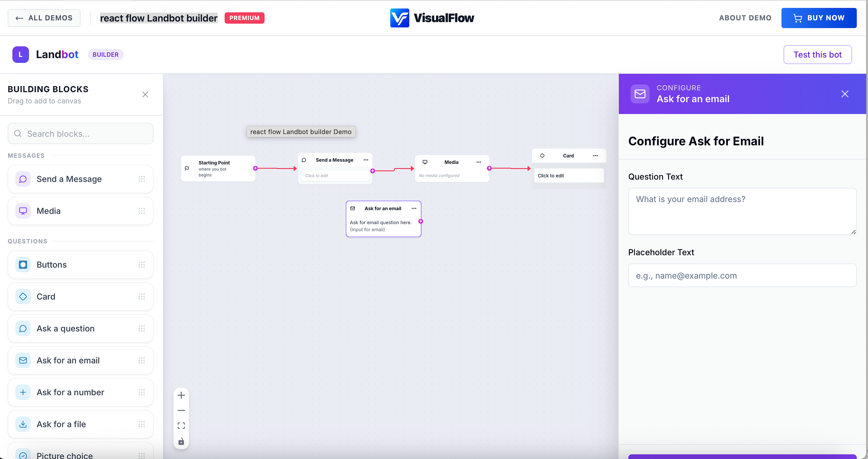Fit the canvas view to screen
868x459 pixels.
[181, 426]
